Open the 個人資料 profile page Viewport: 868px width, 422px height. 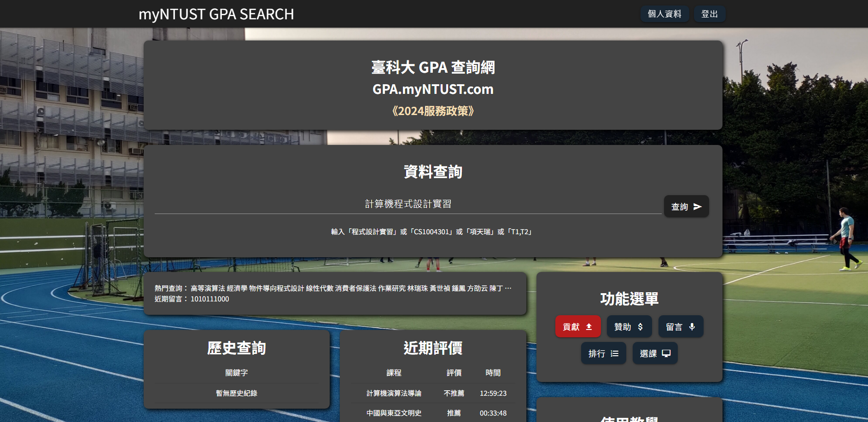click(x=664, y=14)
